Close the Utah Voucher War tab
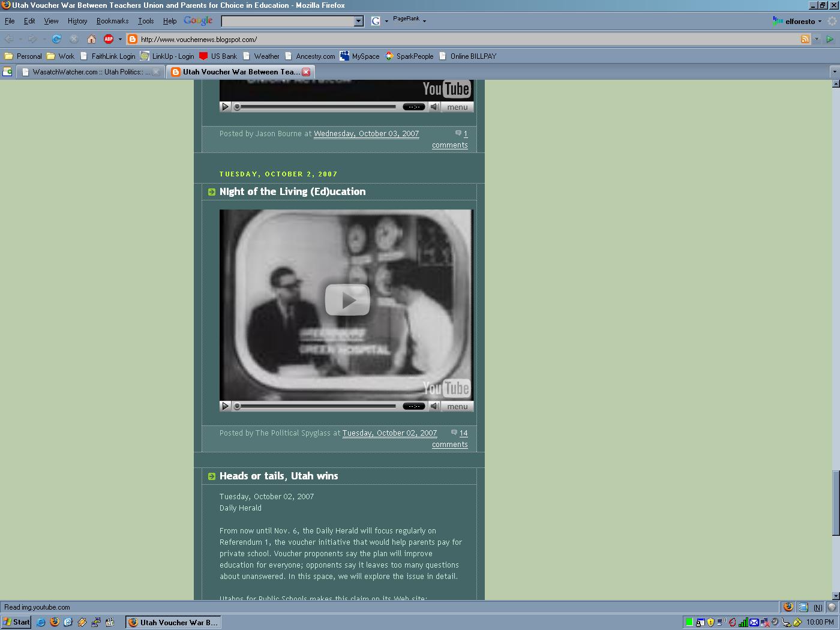 [306, 72]
